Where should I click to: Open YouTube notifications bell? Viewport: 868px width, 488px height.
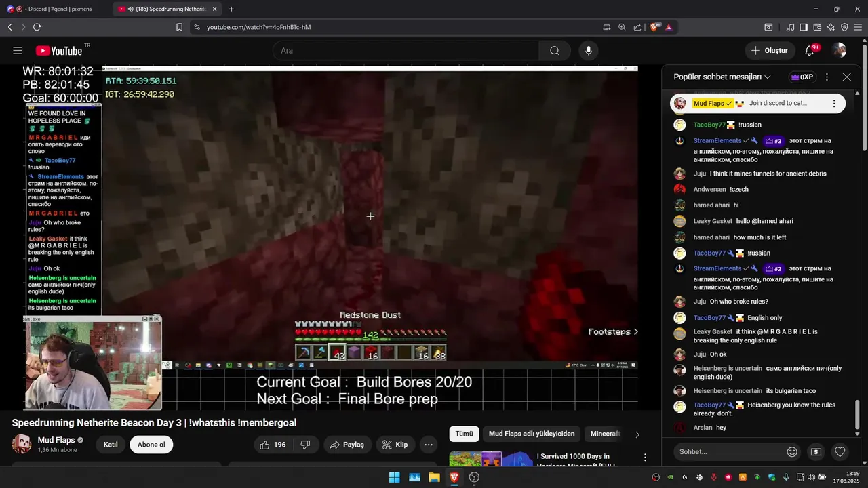(810, 51)
